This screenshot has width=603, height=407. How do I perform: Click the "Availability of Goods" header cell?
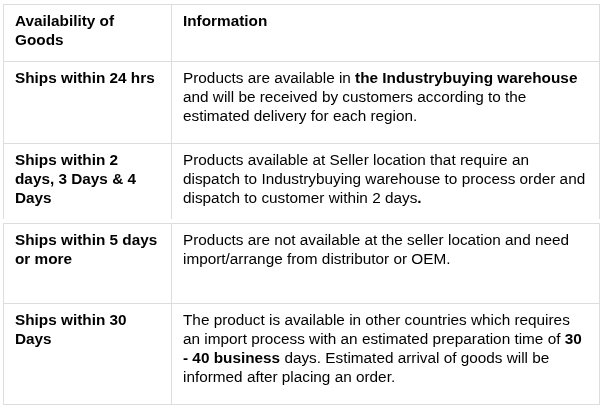(x=64, y=30)
